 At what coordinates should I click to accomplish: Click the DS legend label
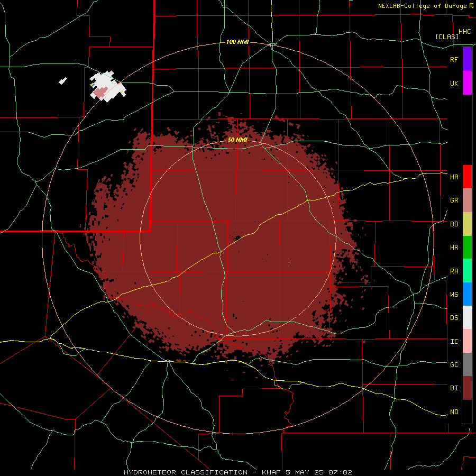click(454, 317)
